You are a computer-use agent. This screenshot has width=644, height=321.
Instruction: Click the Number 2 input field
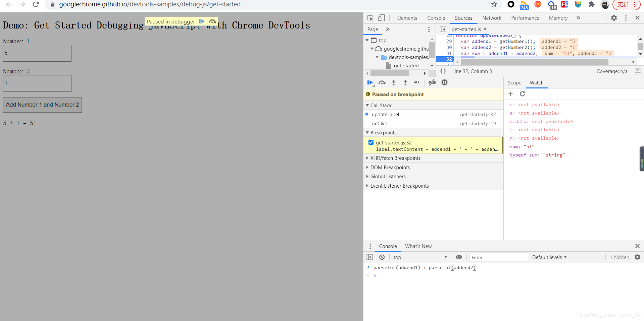pos(37,83)
